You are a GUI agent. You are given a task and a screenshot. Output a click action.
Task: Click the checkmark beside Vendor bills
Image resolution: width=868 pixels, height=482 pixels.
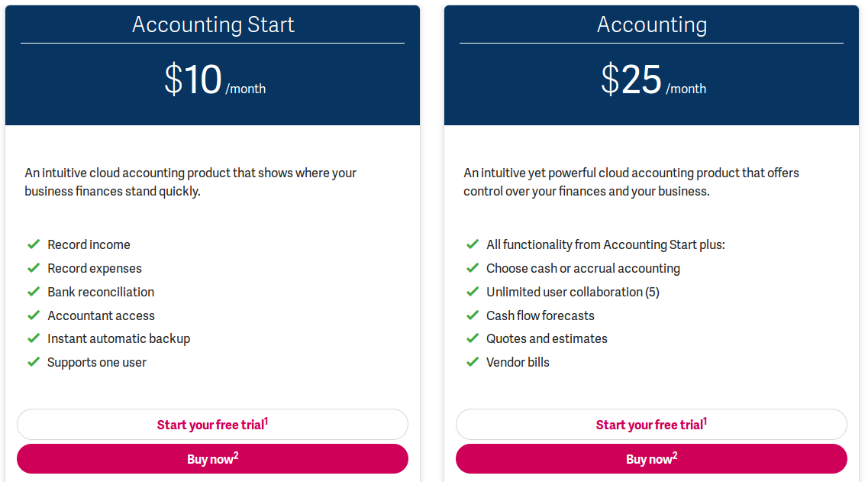click(x=473, y=361)
